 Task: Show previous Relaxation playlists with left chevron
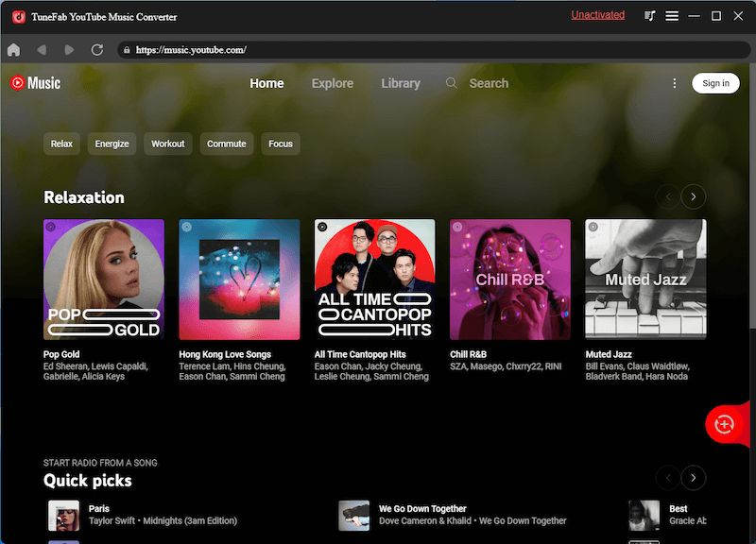pyautogui.click(x=668, y=196)
